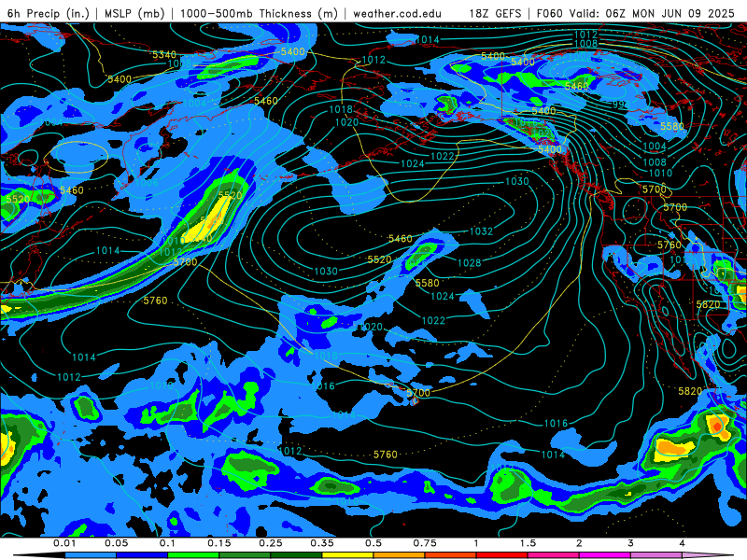Click the 1032 isobar label
This screenshot has height=560, width=747.
click(x=481, y=231)
